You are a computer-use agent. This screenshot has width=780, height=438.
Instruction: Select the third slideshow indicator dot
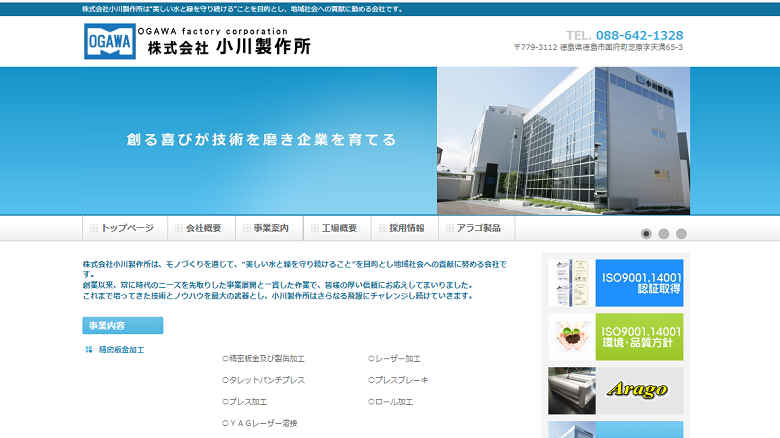(x=681, y=234)
